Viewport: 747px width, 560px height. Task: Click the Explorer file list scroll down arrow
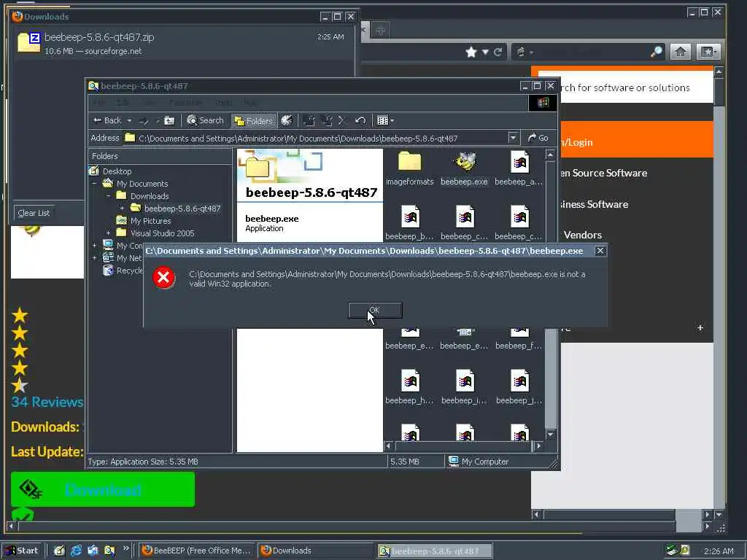point(550,435)
